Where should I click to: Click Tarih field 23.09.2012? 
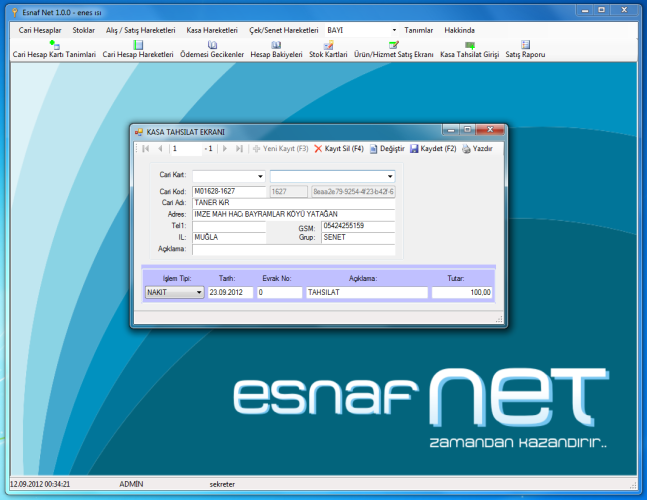[230, 292]
